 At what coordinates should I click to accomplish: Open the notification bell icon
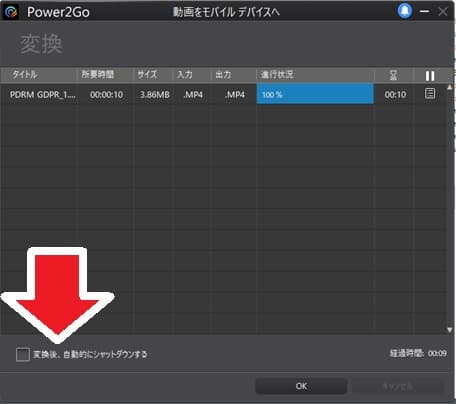click(405, 11)
